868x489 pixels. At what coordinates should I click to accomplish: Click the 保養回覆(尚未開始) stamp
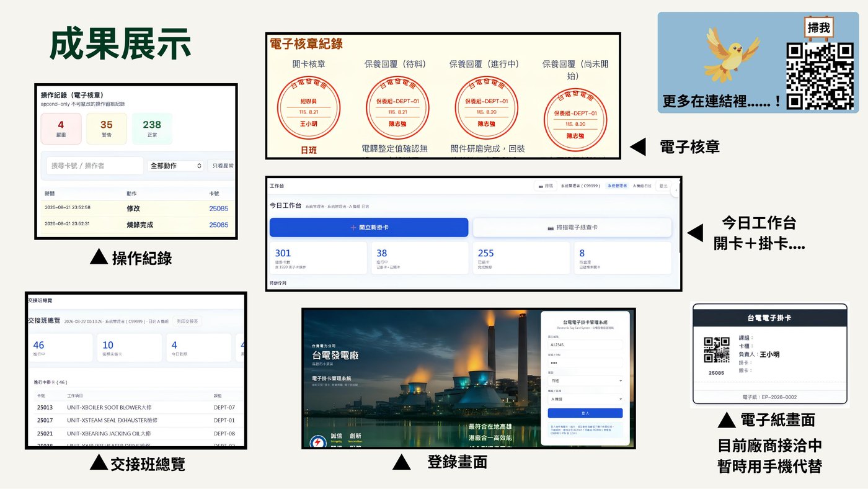(x=574, y=119)
